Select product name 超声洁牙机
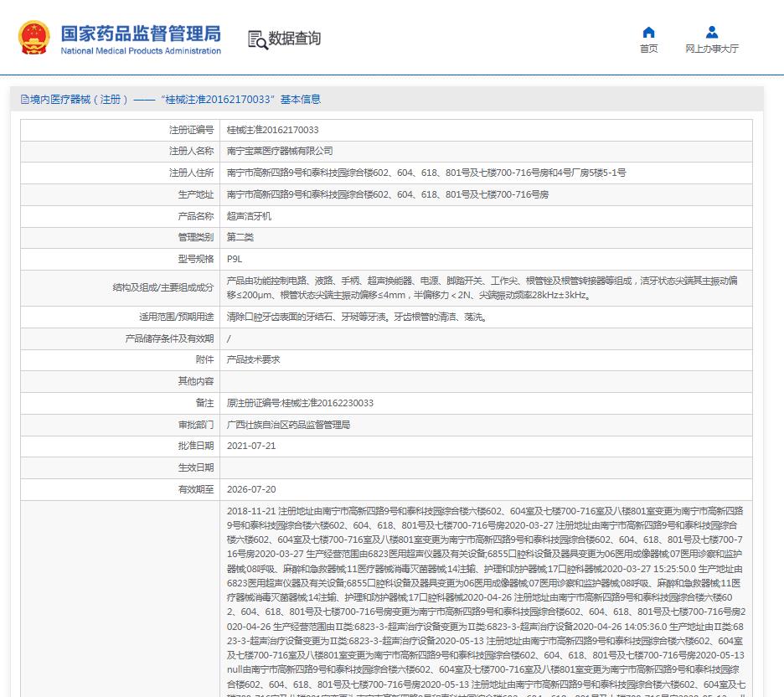 249,216
